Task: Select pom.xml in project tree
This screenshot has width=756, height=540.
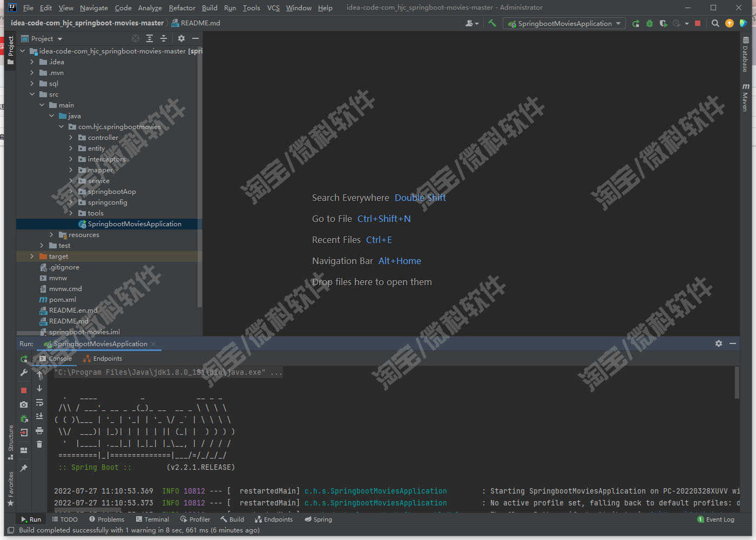Action: pos(63,300)
